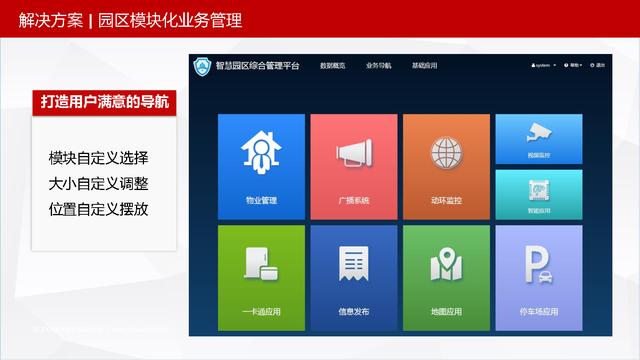Image resolution: width=640 pixels, height=360 pixels.
Task: Click the slide title 解决方案 | 园区模块化业务管理
Action: pos(130,20)
